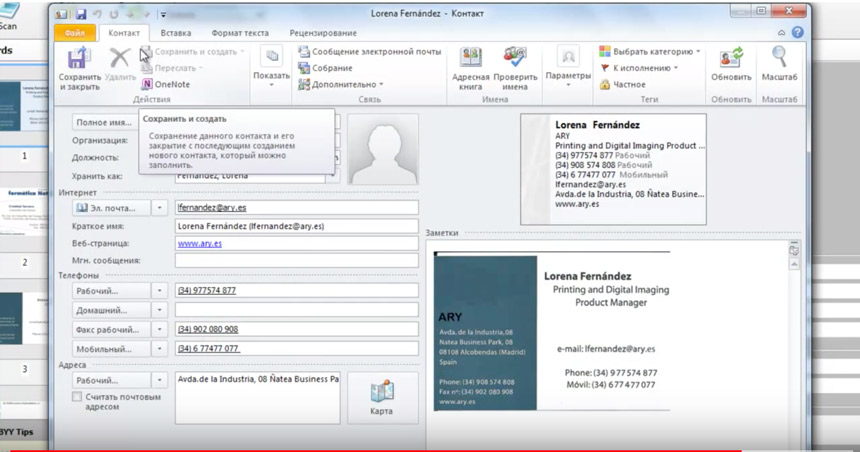
Task: Click the Мобильный phone button
Action: (111, 348)
